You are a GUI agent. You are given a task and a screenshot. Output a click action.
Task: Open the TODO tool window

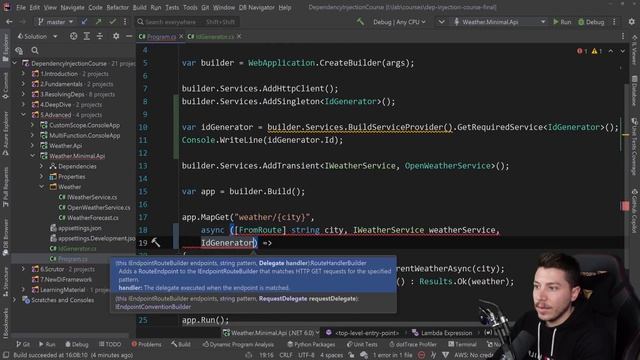[x=110, y=344]
